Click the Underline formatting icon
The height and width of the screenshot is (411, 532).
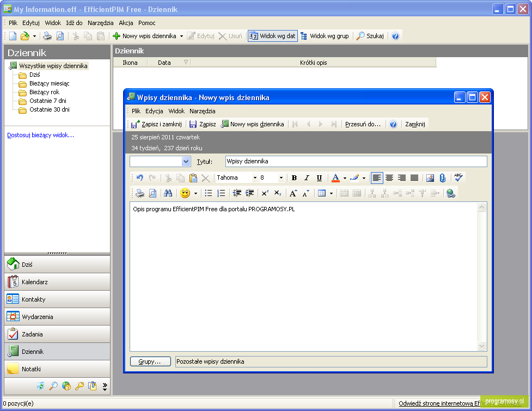[319, 177]
